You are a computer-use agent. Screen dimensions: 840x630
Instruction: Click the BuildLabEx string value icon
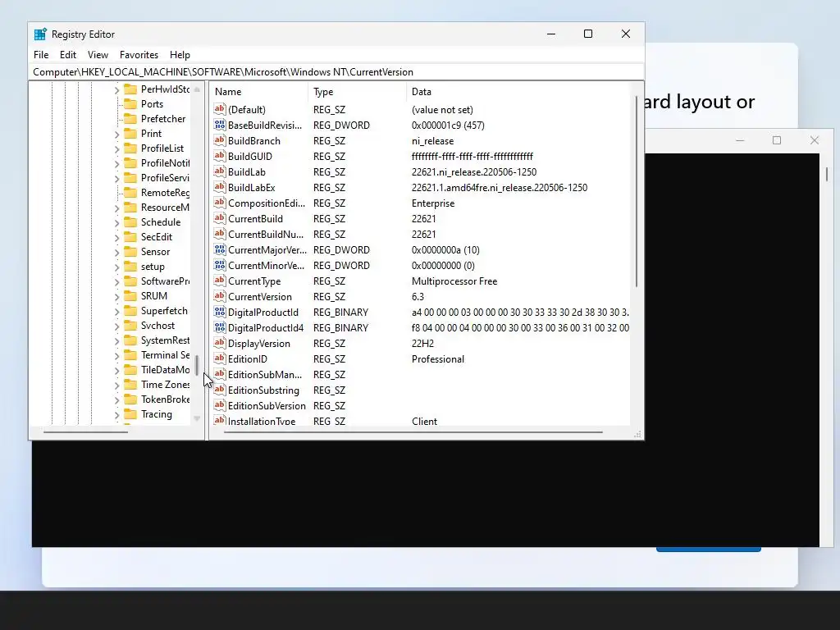tap(220, 187)
